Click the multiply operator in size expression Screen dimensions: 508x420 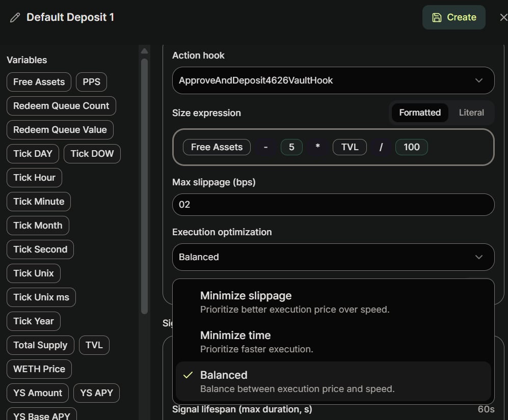pyautogui.click(x=318, y=147)
